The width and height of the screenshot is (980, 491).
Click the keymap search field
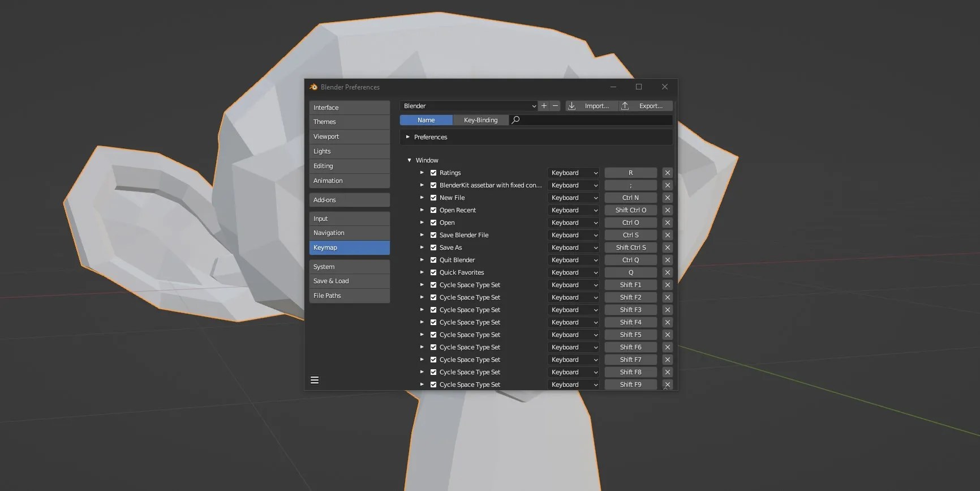click(x=591, y=120)
